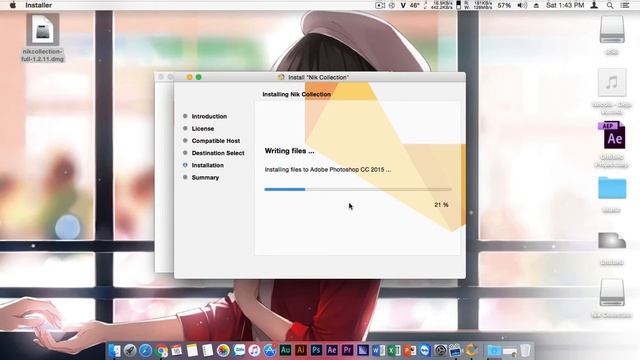Open the clapperboard app in Dock
This screenshot has height=360, width=640.
click(455, 350)
